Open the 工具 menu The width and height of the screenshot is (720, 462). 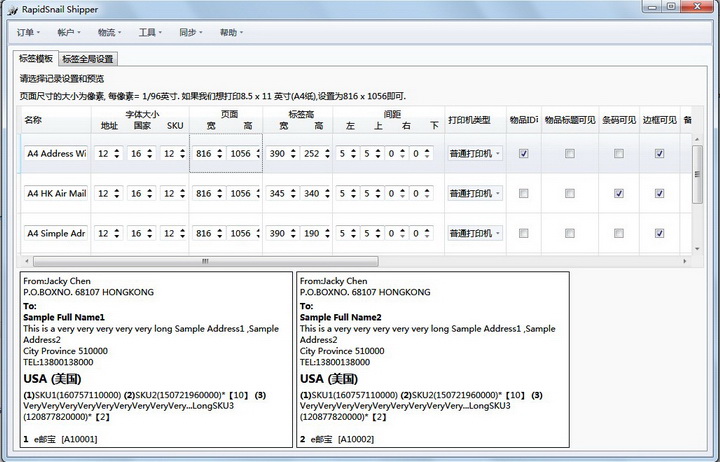pyautogui.click(x=150, y=32)
